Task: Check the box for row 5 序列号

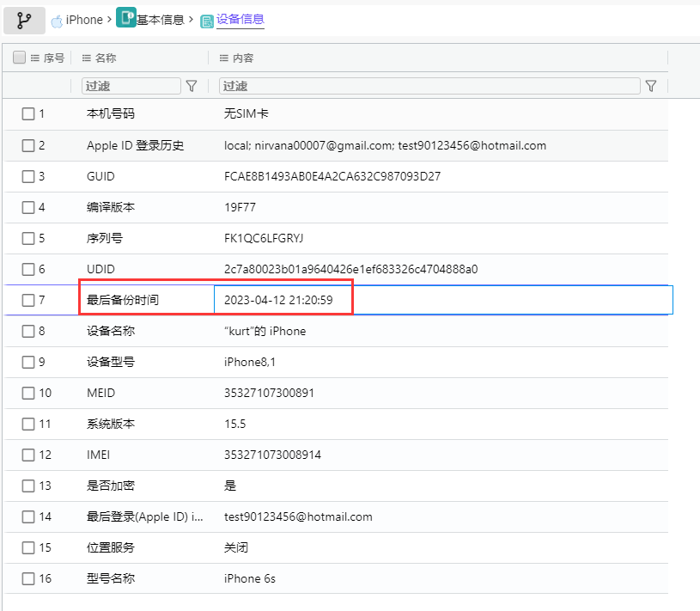Action: pos(28,238)
